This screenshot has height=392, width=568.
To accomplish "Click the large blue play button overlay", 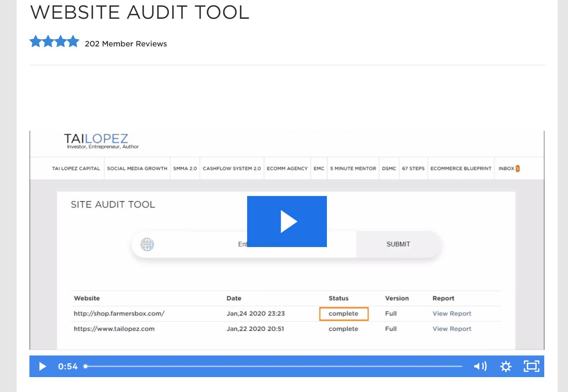I will click(287, 222).
